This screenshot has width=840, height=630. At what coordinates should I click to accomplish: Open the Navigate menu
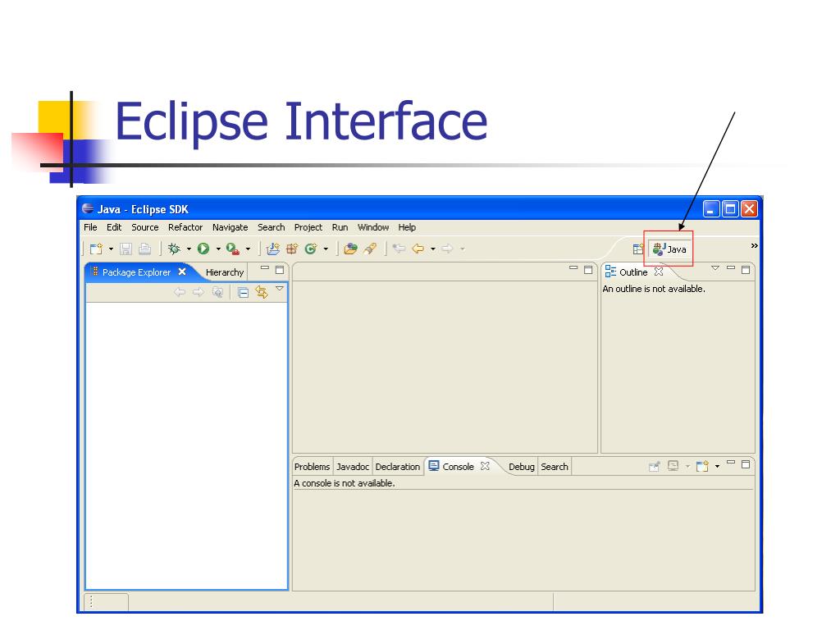230,227
